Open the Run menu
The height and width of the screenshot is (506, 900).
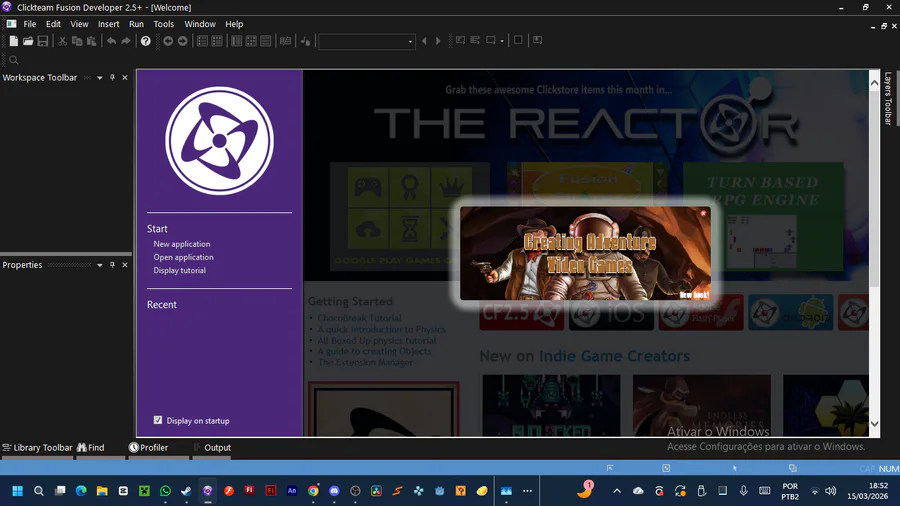pos(136,24)
